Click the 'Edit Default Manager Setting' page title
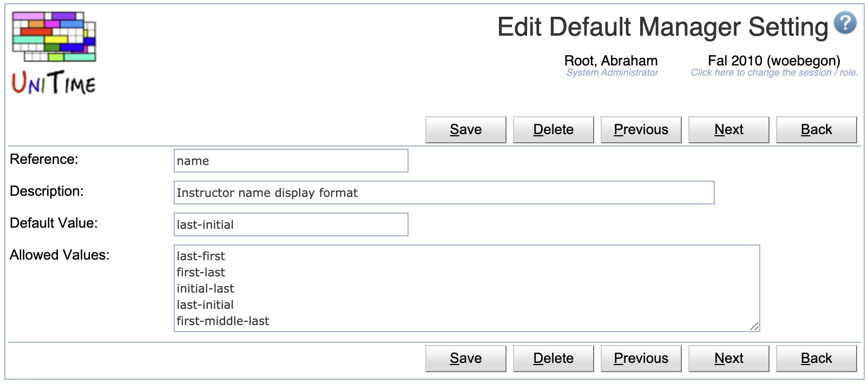 pyautogui.click(x=663, y=27)
